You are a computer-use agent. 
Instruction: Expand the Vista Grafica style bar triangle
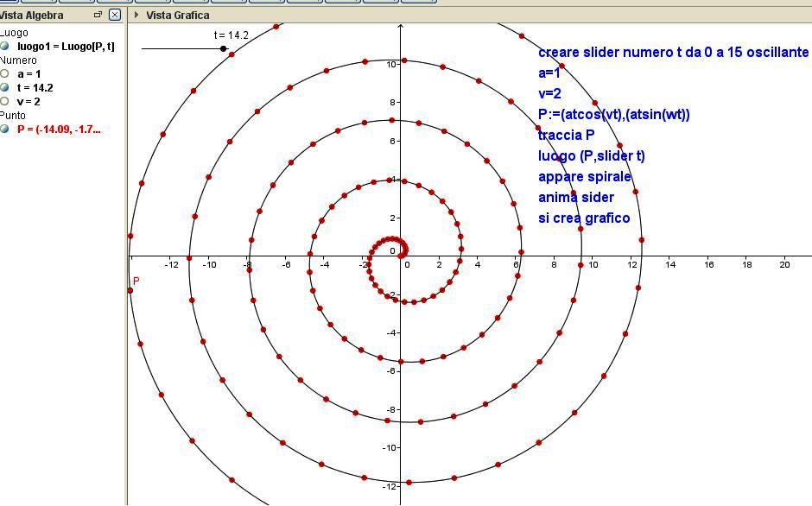[x=136, y=15]
